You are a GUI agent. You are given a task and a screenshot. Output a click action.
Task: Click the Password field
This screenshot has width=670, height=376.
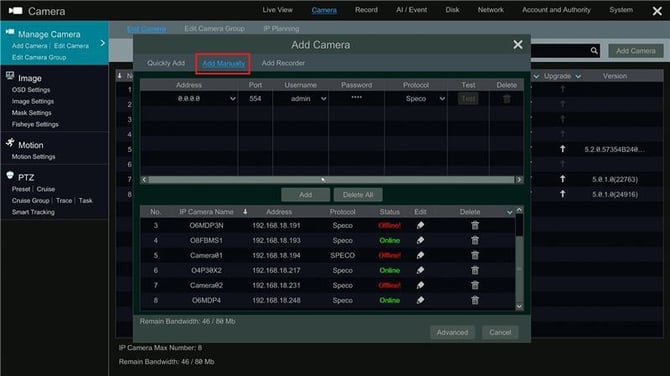[356, 99]
